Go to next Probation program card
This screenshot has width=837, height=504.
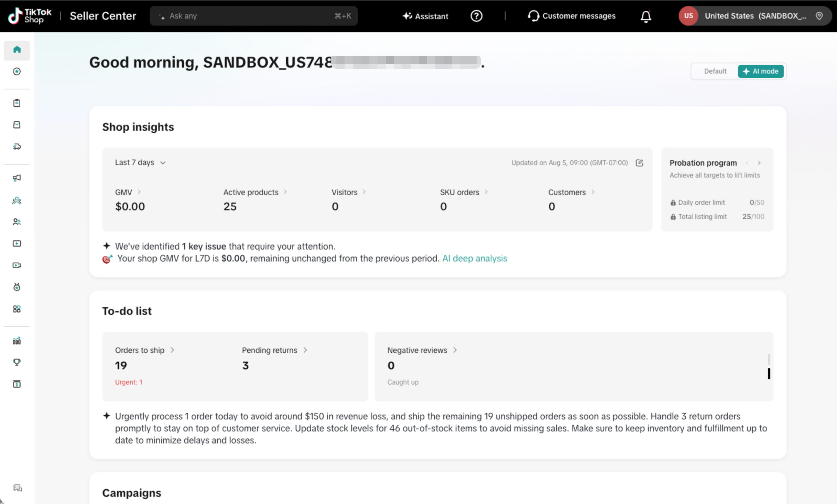759,163
